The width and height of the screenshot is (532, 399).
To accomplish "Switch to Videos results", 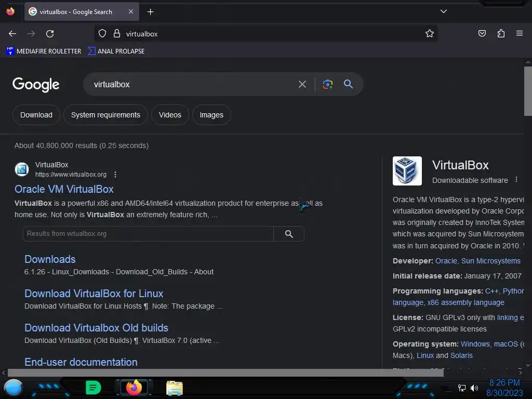I will [170, 115].
